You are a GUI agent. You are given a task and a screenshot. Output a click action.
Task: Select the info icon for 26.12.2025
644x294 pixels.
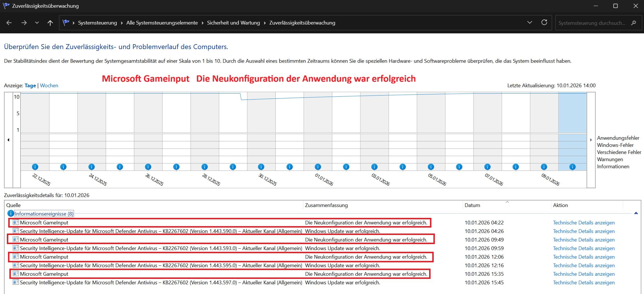(148, 167)
